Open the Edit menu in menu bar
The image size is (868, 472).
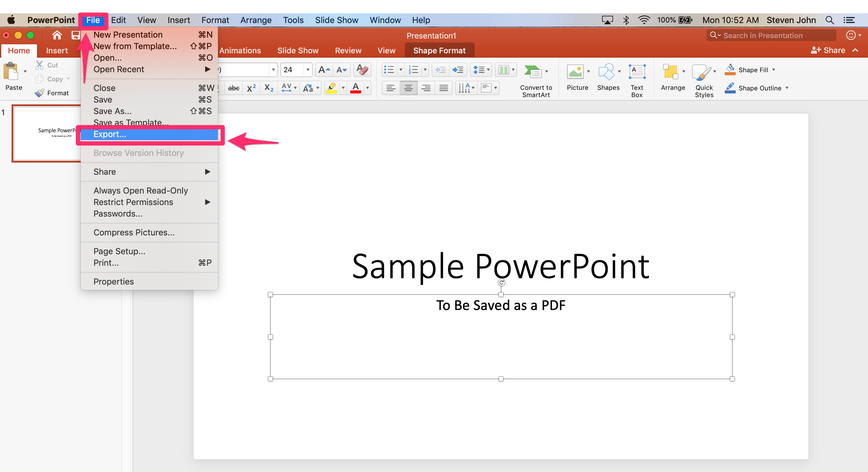[118, 20]
